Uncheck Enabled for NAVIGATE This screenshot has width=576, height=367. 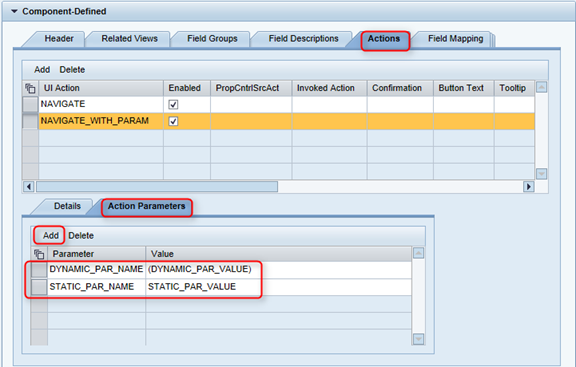coord(173,105)
